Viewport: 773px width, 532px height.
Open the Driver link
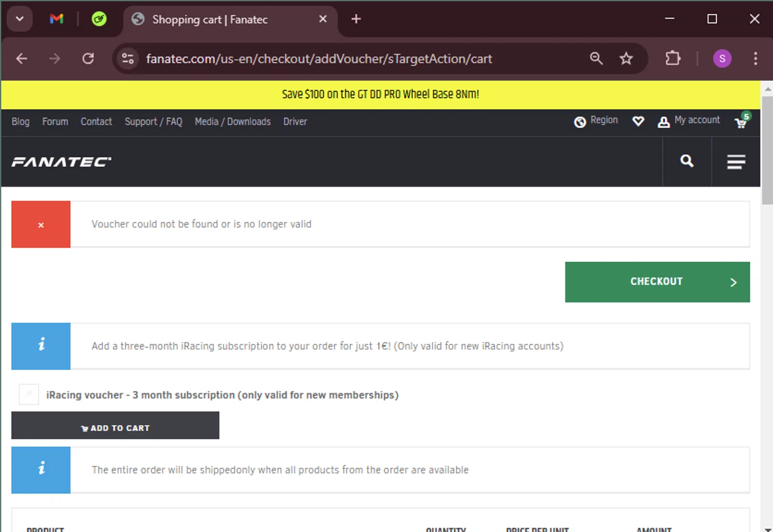295,122
